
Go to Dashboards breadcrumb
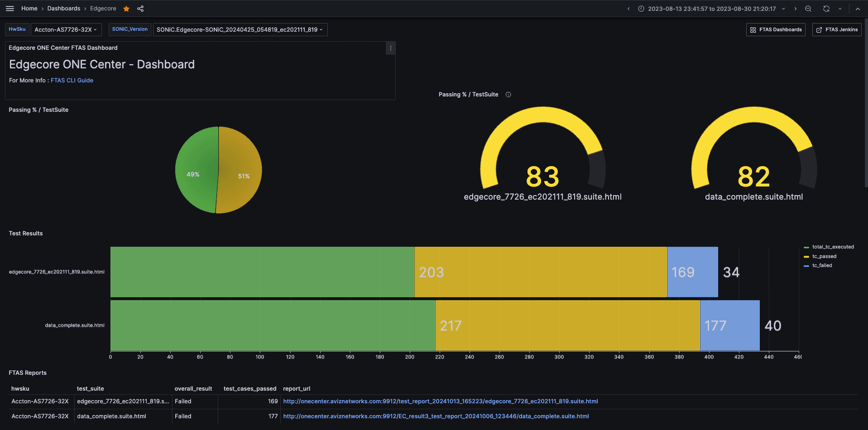(64, 9)
